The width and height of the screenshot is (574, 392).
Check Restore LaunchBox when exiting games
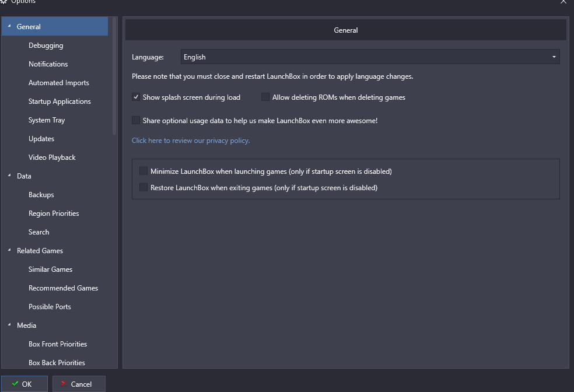tap(143, 187)
